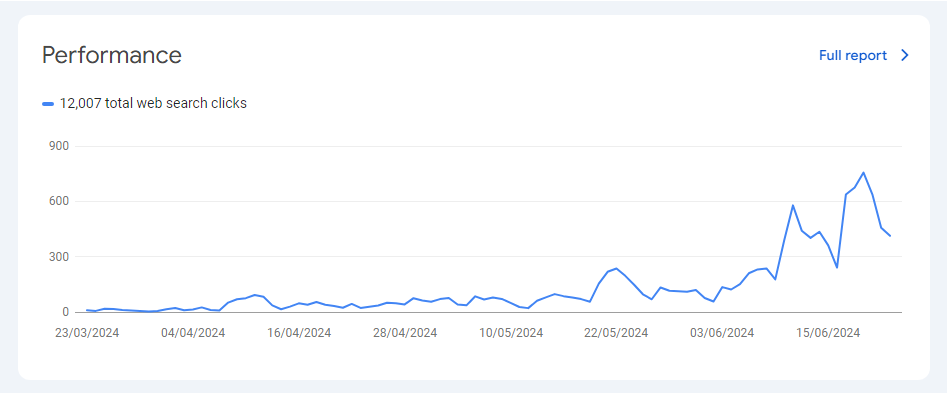Click the 04/04/2024 date axis label
The height and width of the screenshot is (394, 947).
pos(193,333)
